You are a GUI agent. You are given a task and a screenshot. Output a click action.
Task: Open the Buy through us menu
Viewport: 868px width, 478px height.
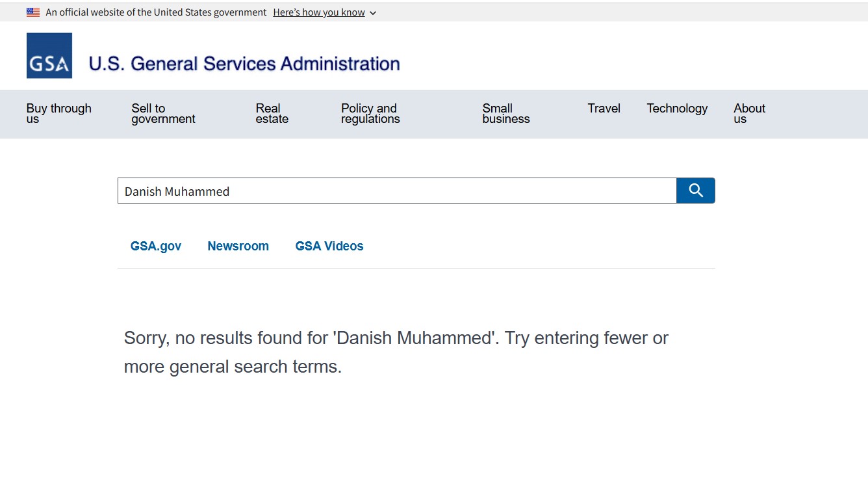(x=58, y=113)
